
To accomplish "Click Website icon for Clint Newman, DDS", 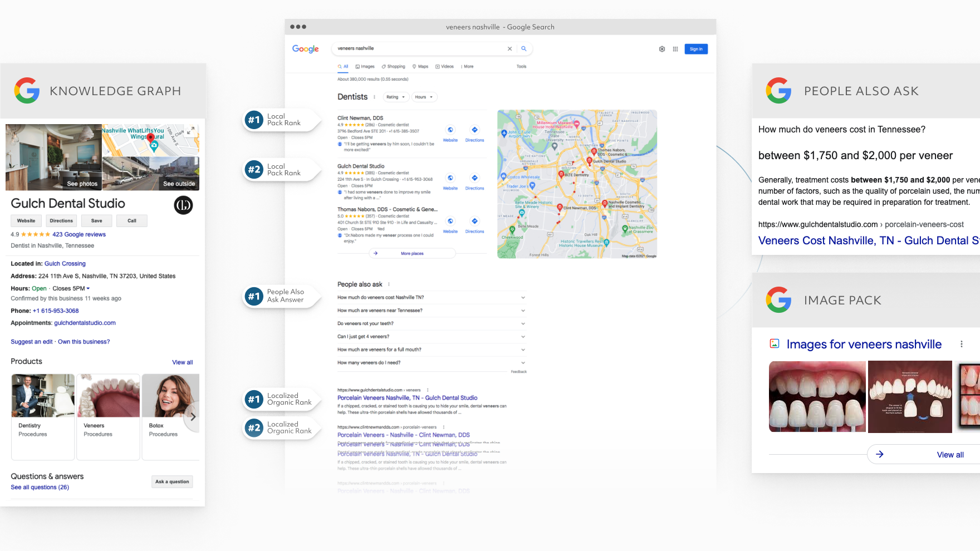I will tap(450, 130).
